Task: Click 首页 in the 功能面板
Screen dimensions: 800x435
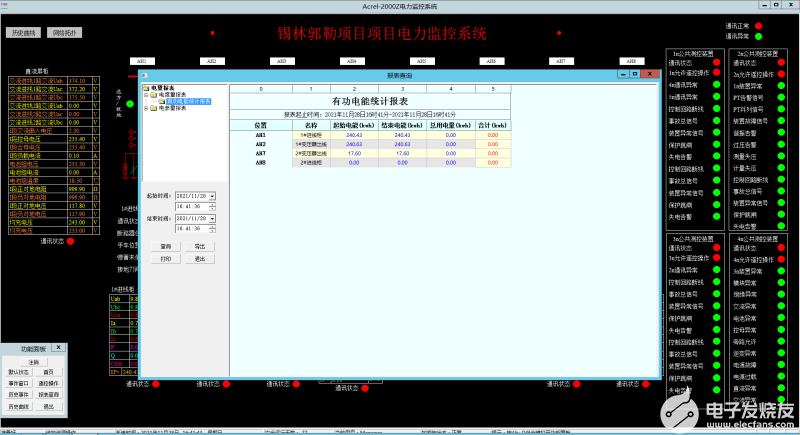Action: [48, 372]
